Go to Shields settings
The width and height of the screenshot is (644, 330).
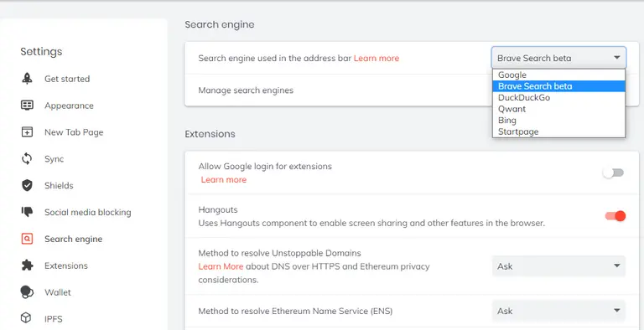(59, 186)
